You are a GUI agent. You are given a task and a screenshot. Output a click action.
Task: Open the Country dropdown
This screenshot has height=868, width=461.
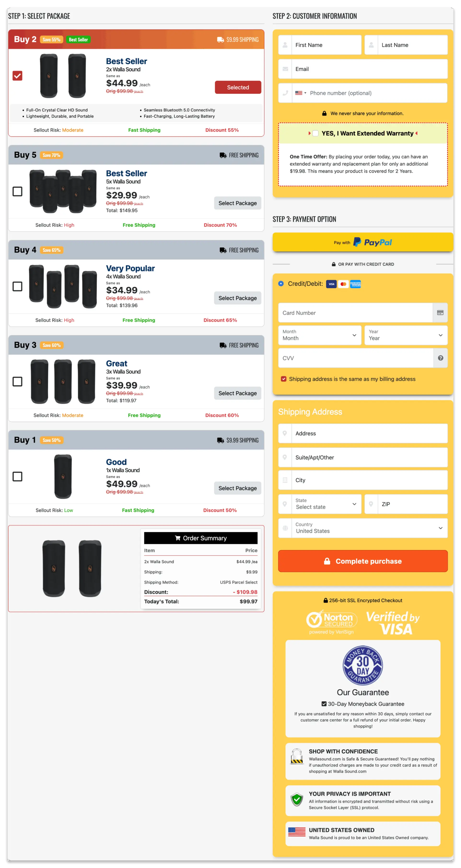[x=369, y=528]
